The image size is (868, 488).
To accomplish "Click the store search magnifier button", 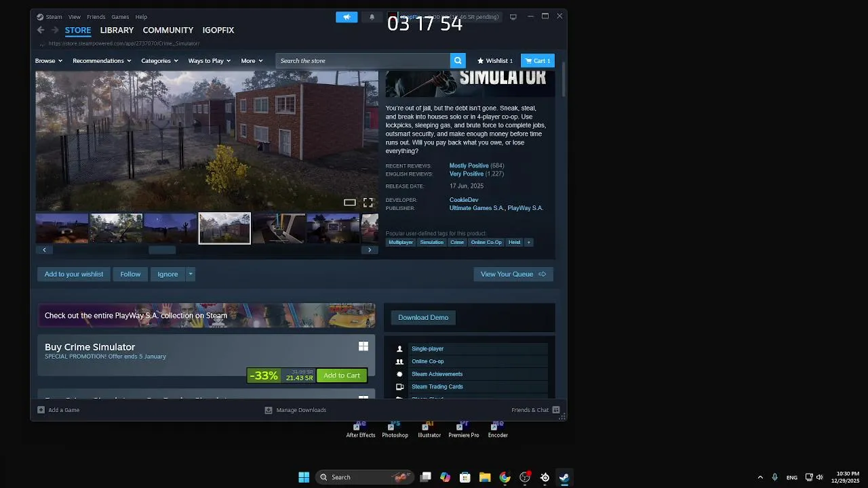I will click(458, 60).
